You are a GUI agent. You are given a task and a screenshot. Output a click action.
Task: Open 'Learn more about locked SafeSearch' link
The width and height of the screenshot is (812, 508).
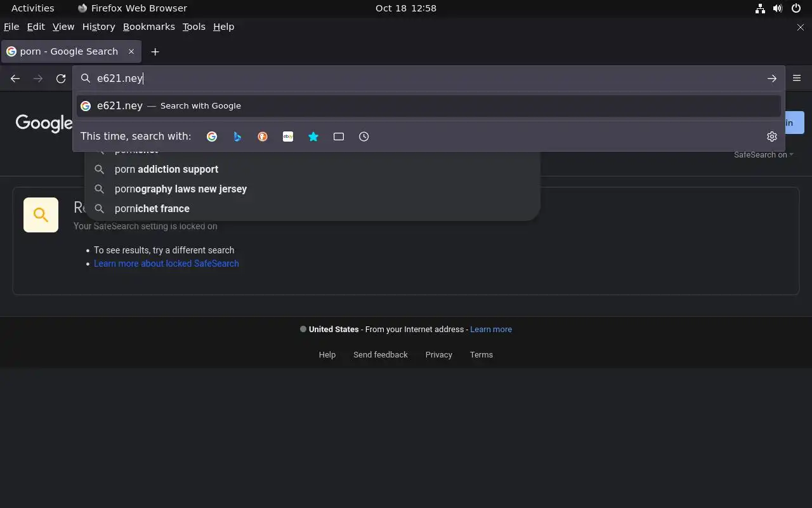click(166, 264)
